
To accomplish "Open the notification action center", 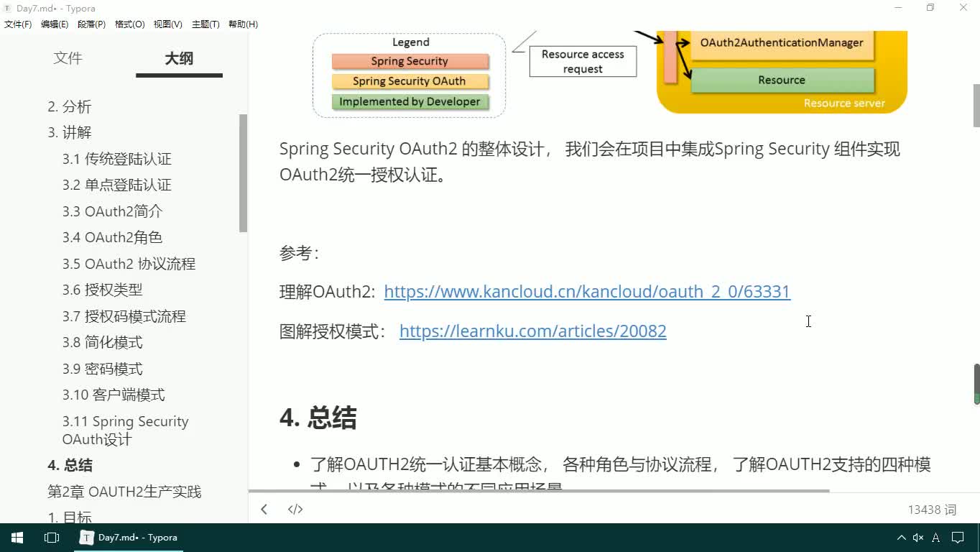I will click(x=958, y=538).
